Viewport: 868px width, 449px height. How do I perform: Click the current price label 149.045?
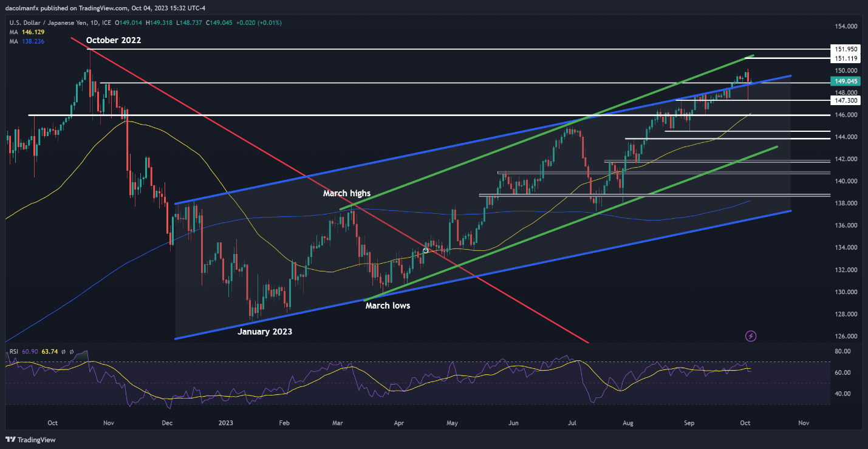click(x=846, y=80)
